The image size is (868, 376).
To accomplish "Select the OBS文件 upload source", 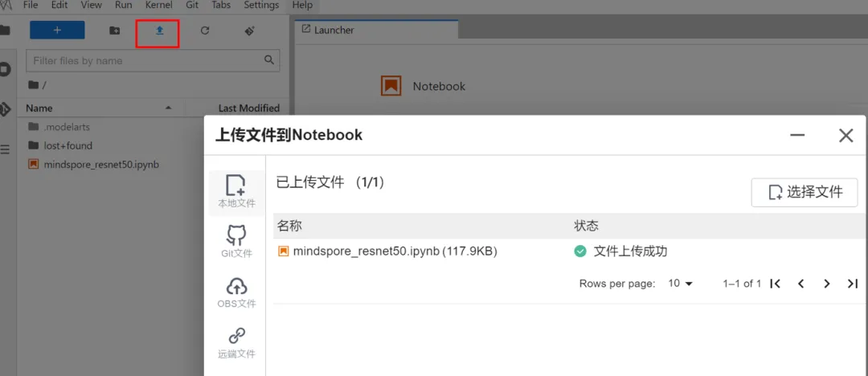I will point(236,292).
